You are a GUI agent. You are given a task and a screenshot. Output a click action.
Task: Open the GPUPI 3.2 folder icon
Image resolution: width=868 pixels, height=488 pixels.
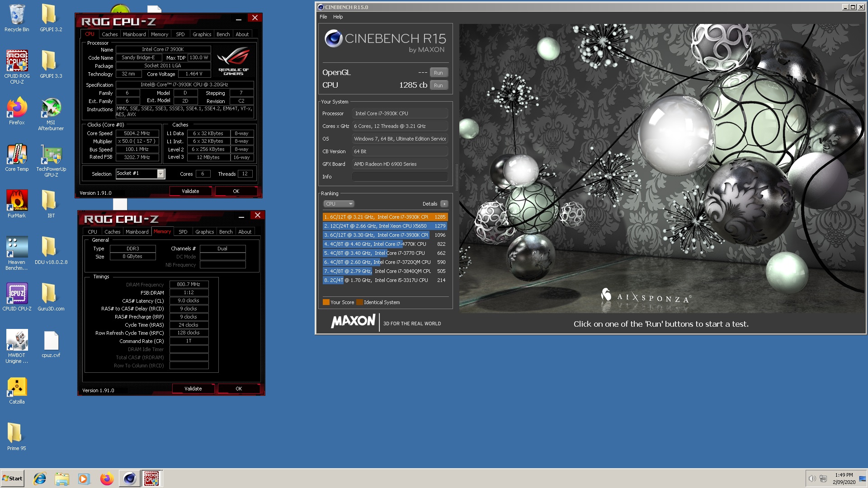pyautogui.click(x=51, y=18)
